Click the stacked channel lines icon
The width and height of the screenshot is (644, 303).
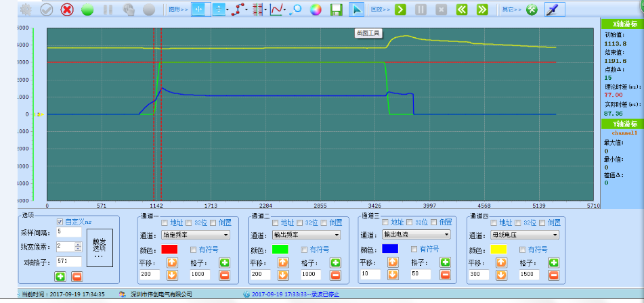(257, 9)
